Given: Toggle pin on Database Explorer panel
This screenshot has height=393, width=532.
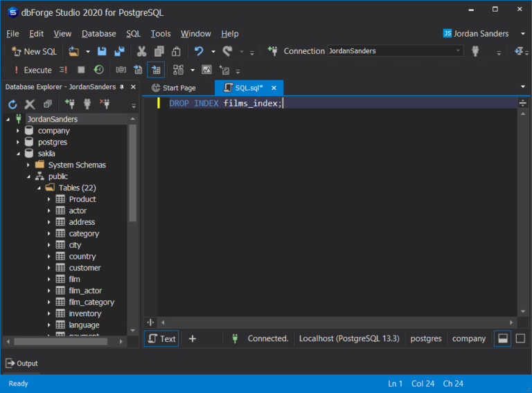Looking at the screenshot, I should (122, 87).
